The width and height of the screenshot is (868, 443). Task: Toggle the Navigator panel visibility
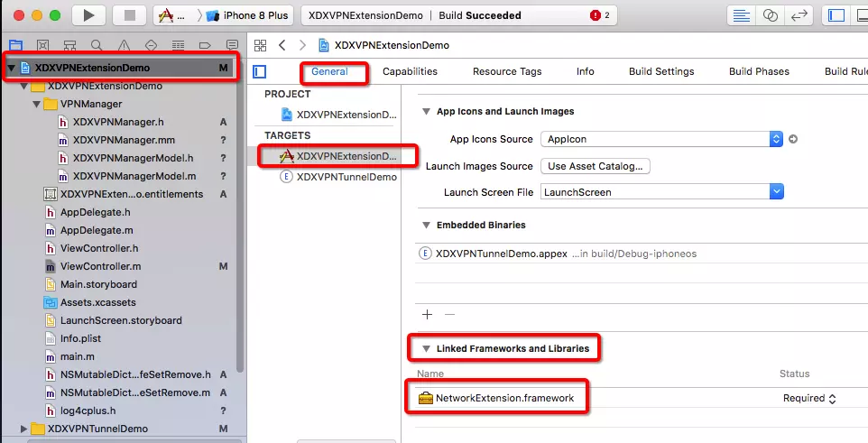836,15
